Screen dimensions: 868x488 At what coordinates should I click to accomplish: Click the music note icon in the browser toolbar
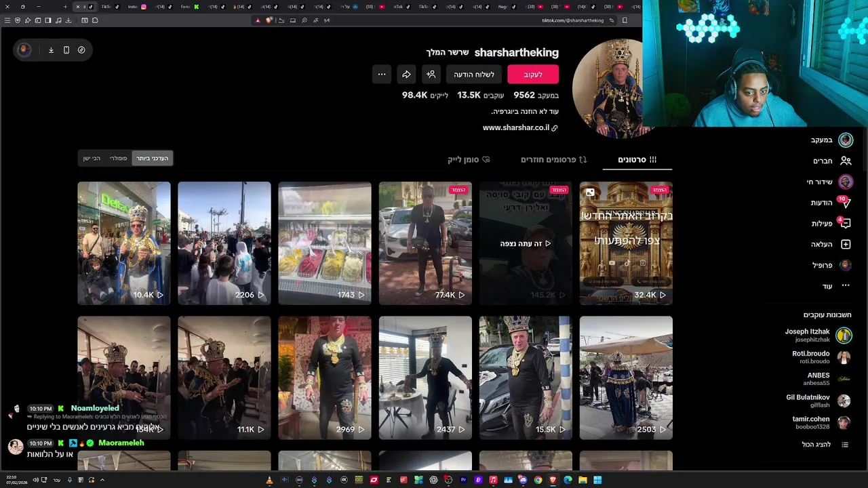pos(58,20)
